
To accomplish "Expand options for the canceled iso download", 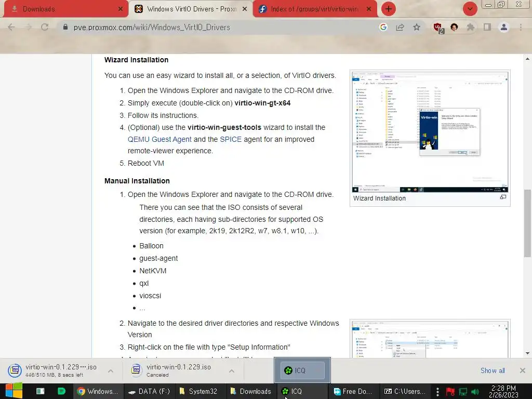I will (232, 371).
